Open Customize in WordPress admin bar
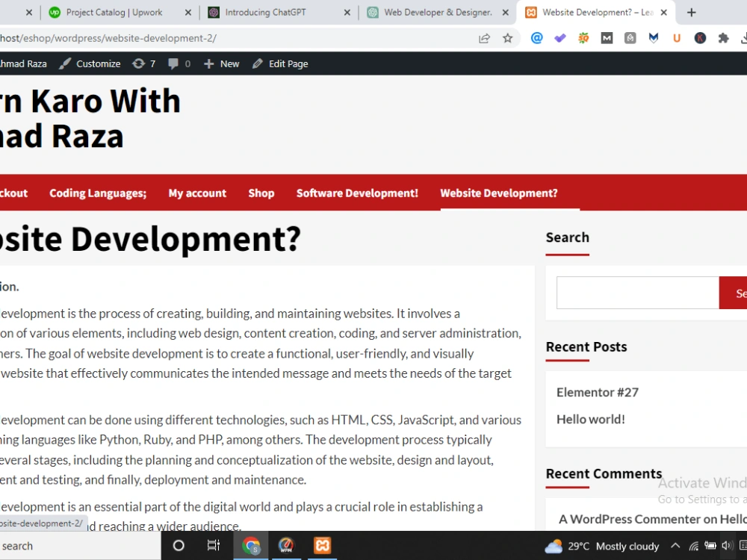Viewport: 747px width, 560px height. coord(90,63)
